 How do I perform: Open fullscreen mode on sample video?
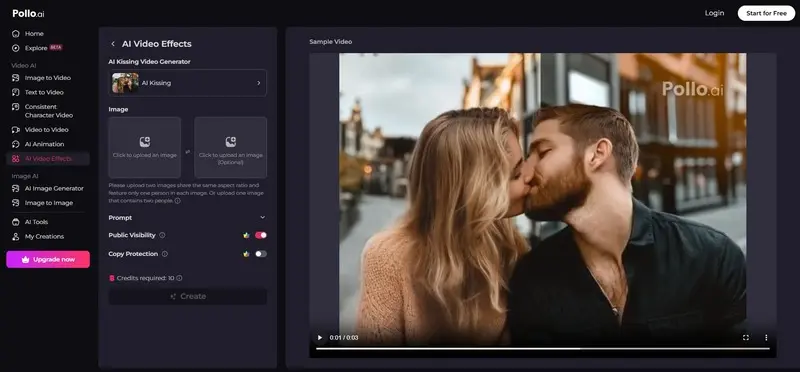point(746,337)
